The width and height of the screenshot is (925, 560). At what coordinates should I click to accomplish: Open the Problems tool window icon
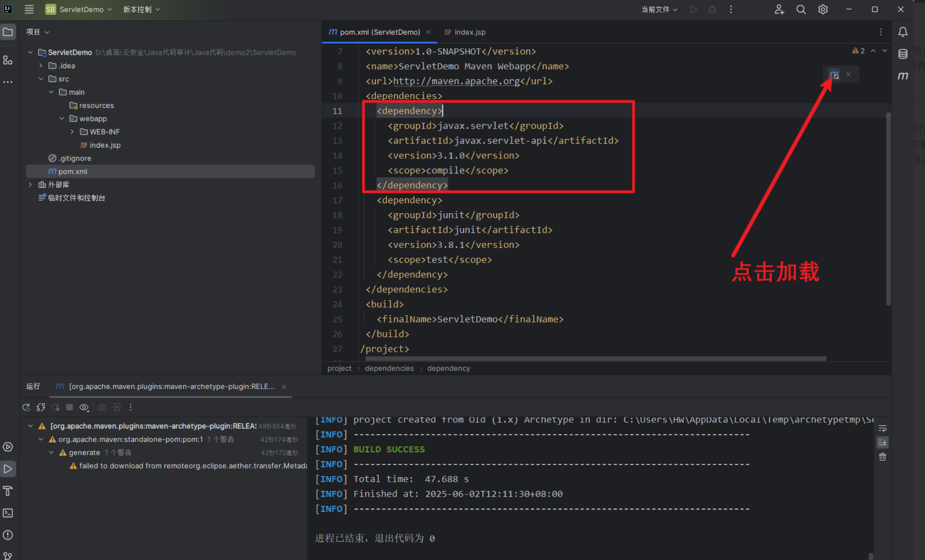[x=8, y=535]
